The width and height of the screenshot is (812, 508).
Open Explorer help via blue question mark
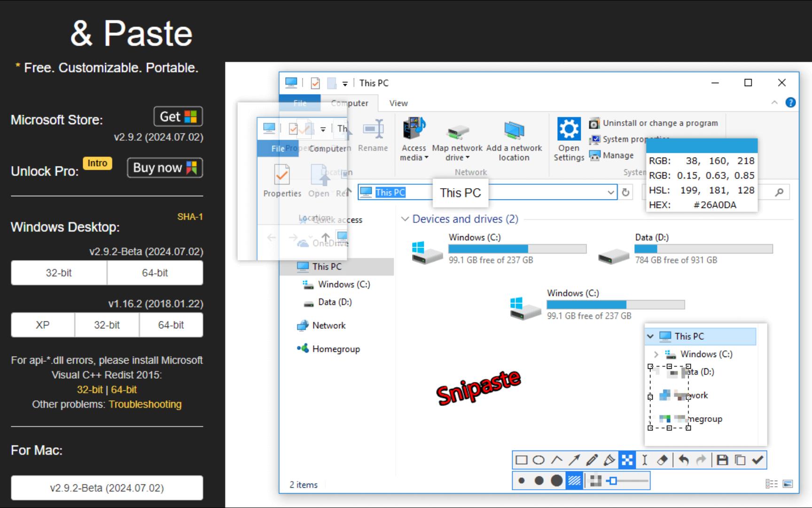pyautogui.click(x=791, y=103)
